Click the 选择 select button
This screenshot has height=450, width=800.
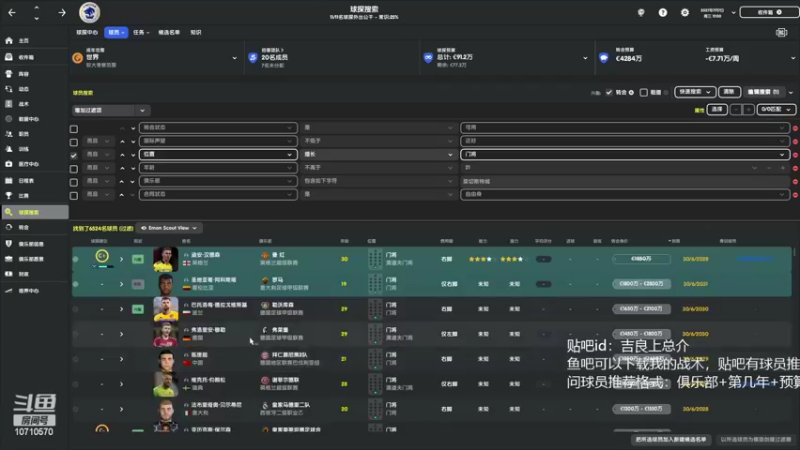coord(717,109)
